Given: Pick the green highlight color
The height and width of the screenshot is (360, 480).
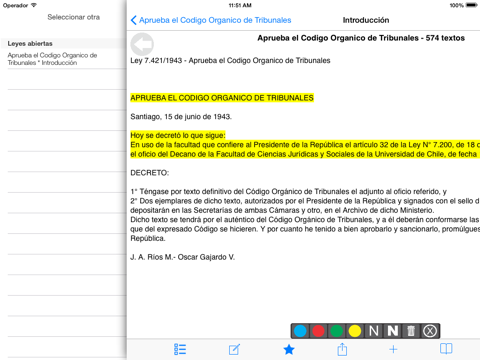Looking at the screenshot, I should [337, 331].
